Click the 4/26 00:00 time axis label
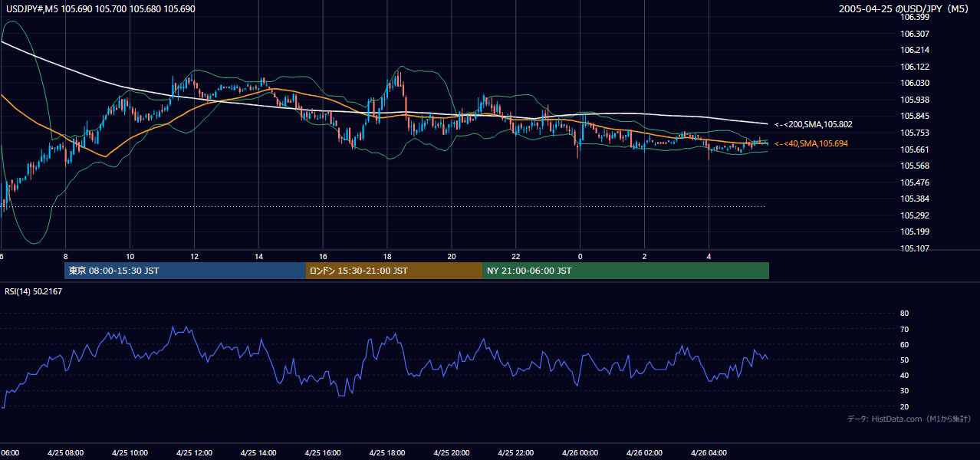 coord(580,452)
